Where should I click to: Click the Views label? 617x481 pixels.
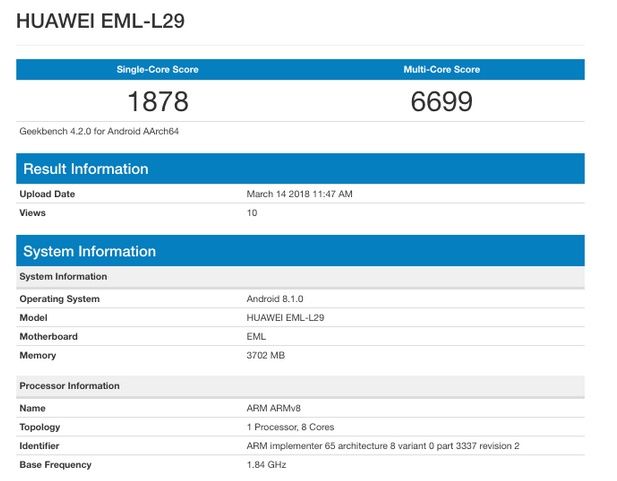click(x=33, y=213)
